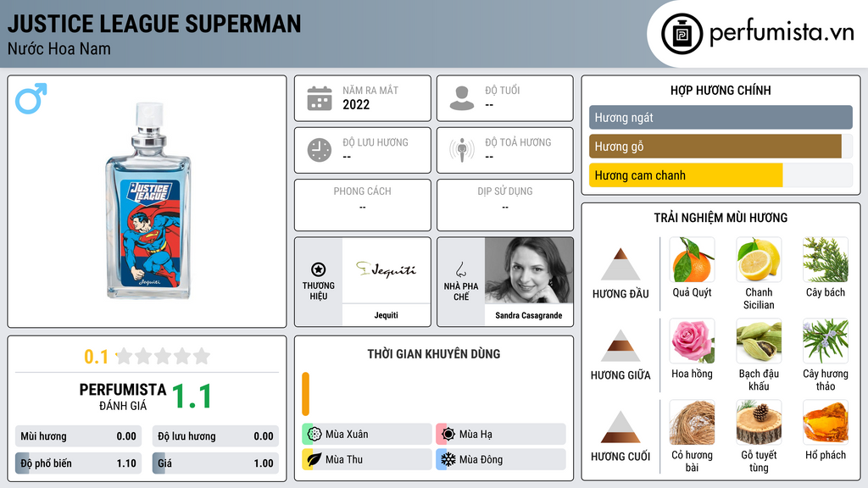Click the Hương Cuối pyramid icon

620,427
